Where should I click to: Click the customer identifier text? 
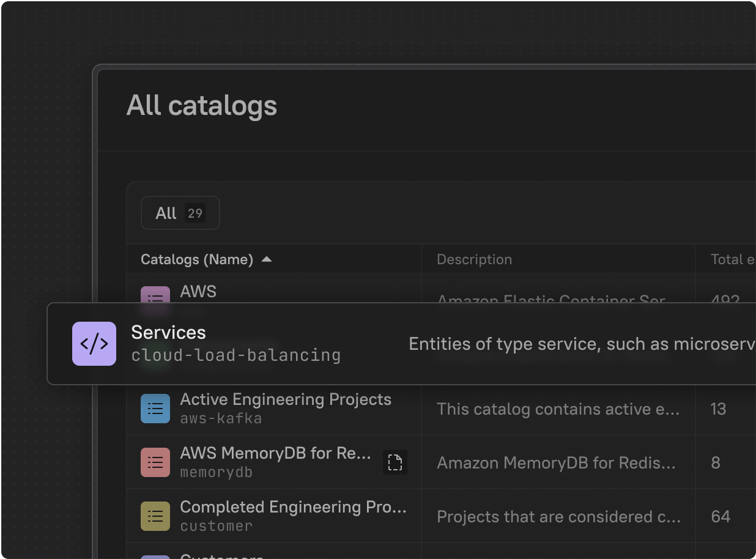click(x=216, y=526)
